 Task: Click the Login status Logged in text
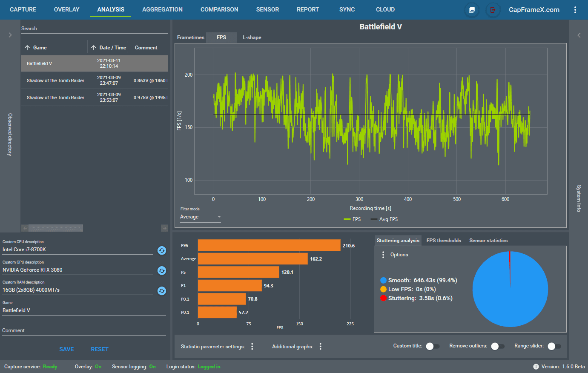pos(209,367)
